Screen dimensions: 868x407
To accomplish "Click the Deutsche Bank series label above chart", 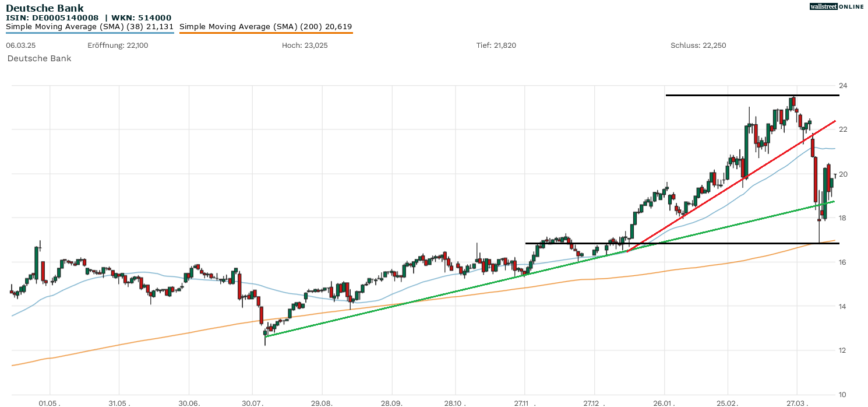I will [39, 58].
